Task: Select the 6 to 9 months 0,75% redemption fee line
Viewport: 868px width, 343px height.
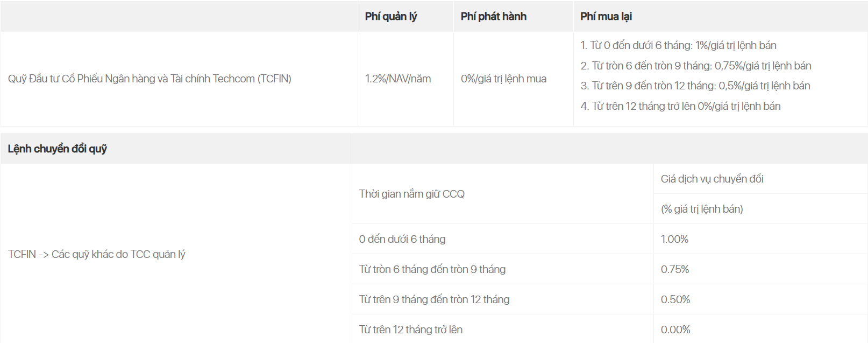Action: coord(696,66)
